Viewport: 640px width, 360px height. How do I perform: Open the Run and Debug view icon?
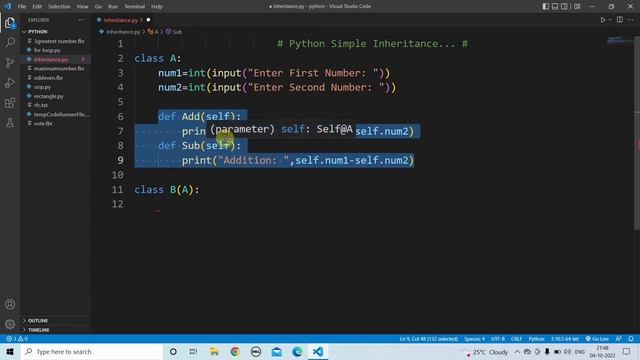(x=10, y=82)
